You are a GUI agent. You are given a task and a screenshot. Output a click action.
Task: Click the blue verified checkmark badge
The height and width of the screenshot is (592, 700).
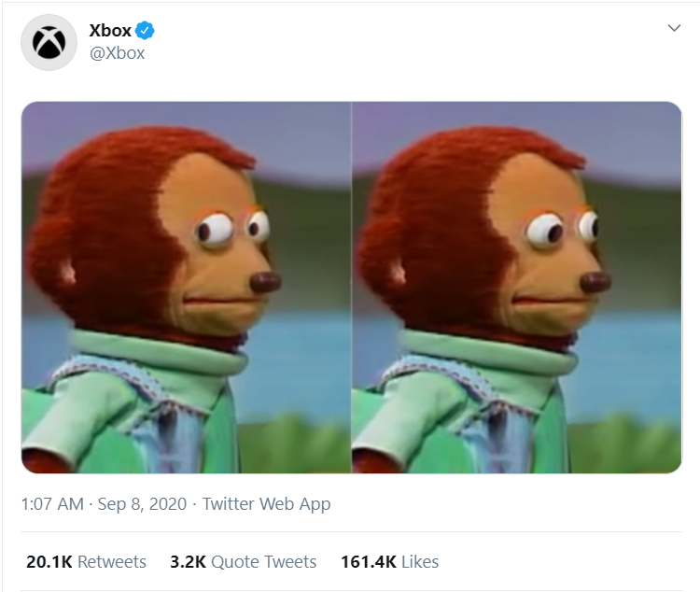point(145,31)
